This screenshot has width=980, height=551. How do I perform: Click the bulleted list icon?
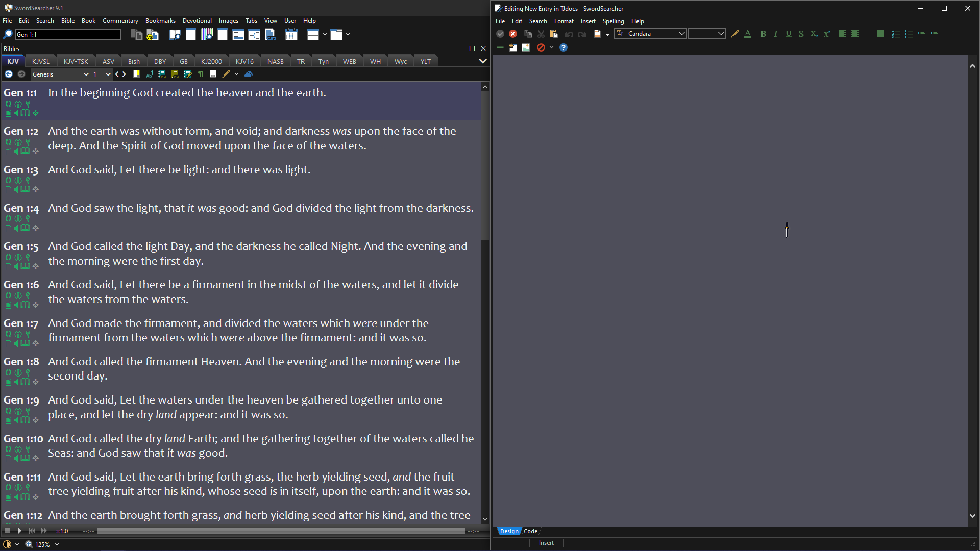[909, 34]
